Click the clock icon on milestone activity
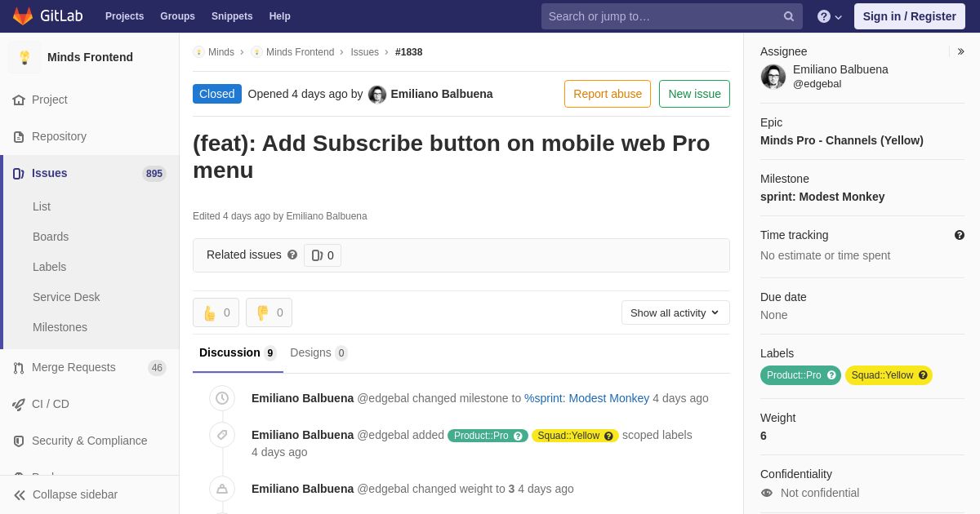 pos(222,398)
